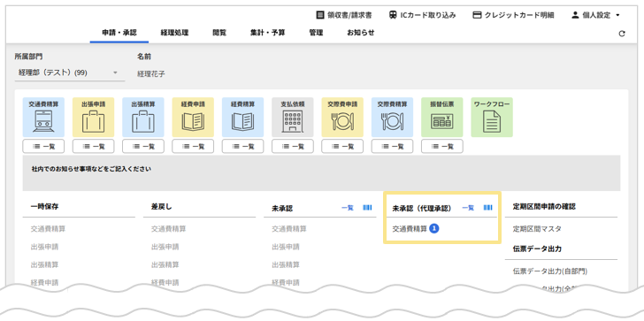The width and height of the screenshot is (644, 321).
Task: Expand the 個人設定 dropdown menu
Action: (595, 15)
